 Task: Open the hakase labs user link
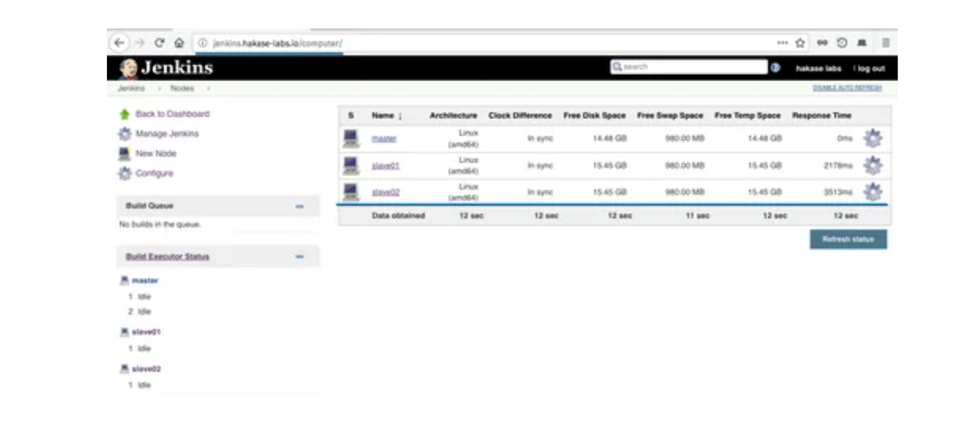click(819, 68)
